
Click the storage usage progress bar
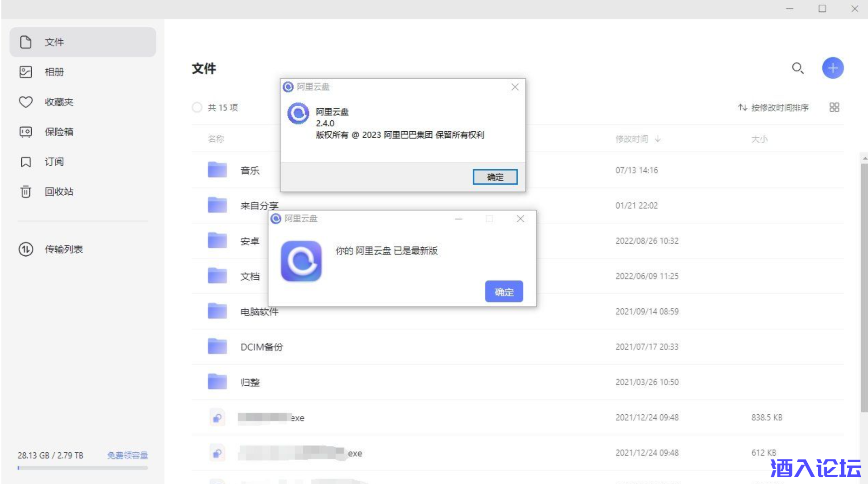pyautogui.click(x=83, y=468)
